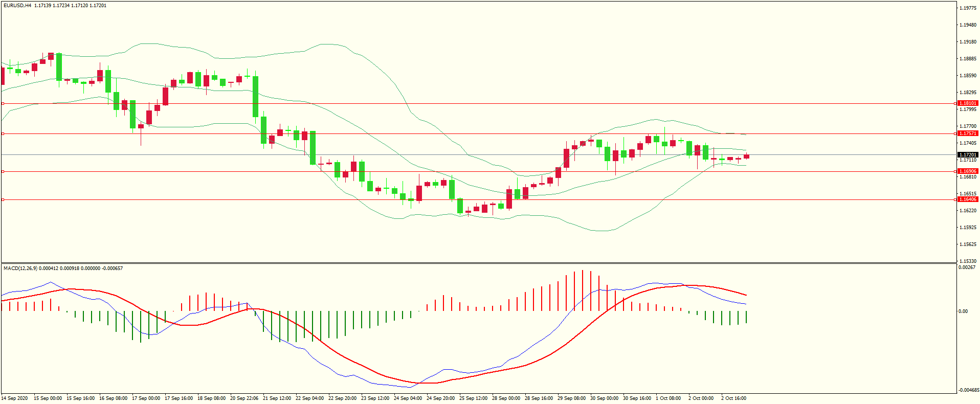Click the 28 Sep 00:00 time marker
Screen dimensions: 980x404
pyautogui.click(x=506, y=398)
